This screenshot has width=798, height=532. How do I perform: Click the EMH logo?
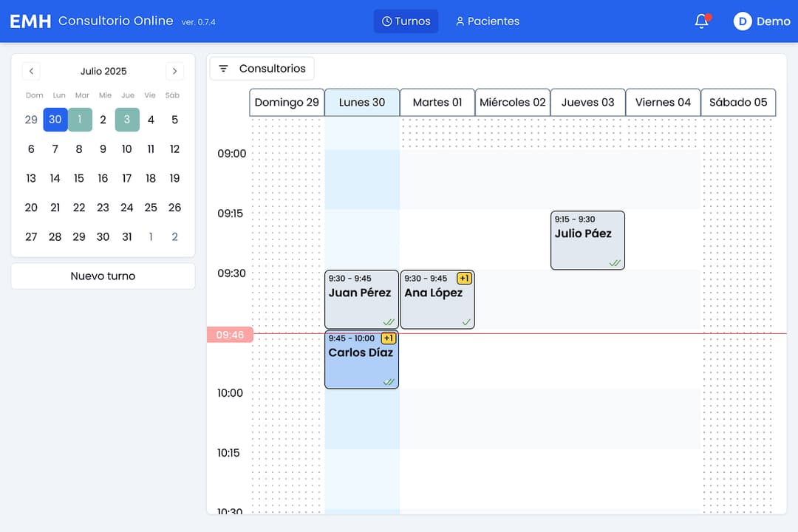[x=30, y=21]
